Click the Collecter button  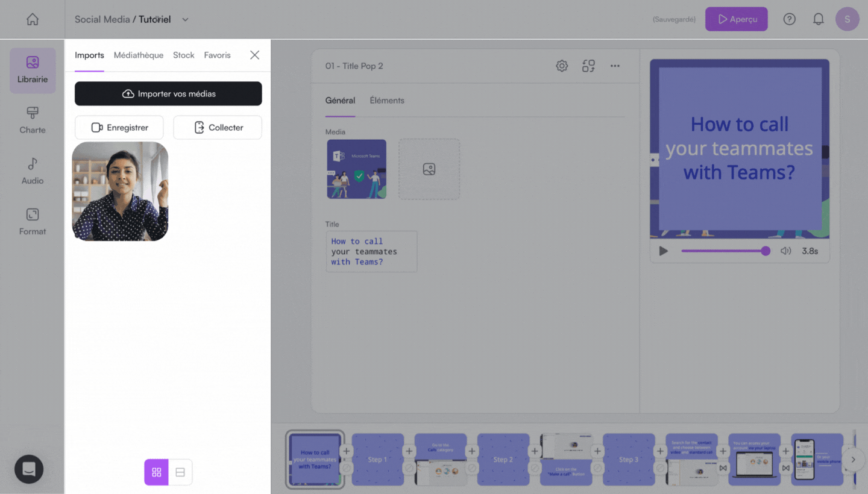[218, 128]
